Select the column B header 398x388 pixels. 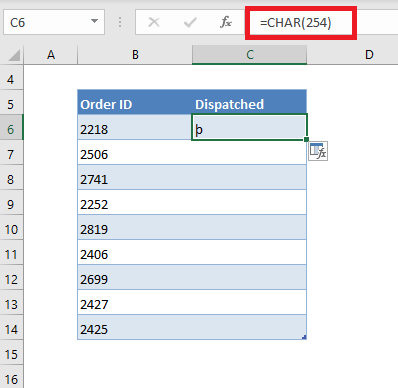click(x=135, y=55)
